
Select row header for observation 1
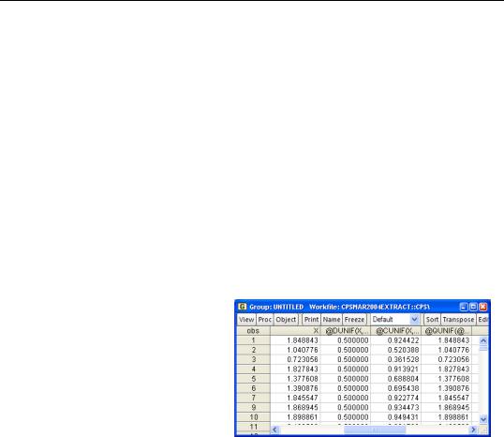coord(253,340)
